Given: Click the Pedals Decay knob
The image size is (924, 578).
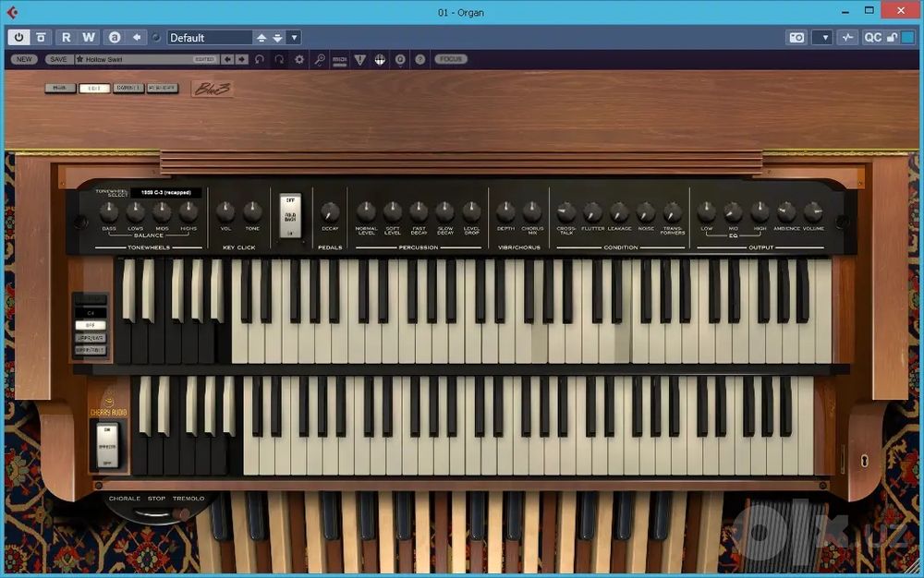Looking at the screenshot, I should coord(330,211).
